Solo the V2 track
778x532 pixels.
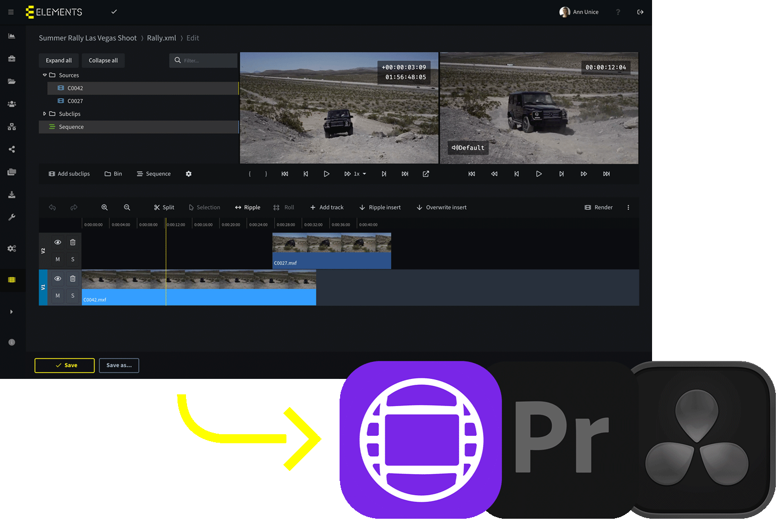coord(73,259)
